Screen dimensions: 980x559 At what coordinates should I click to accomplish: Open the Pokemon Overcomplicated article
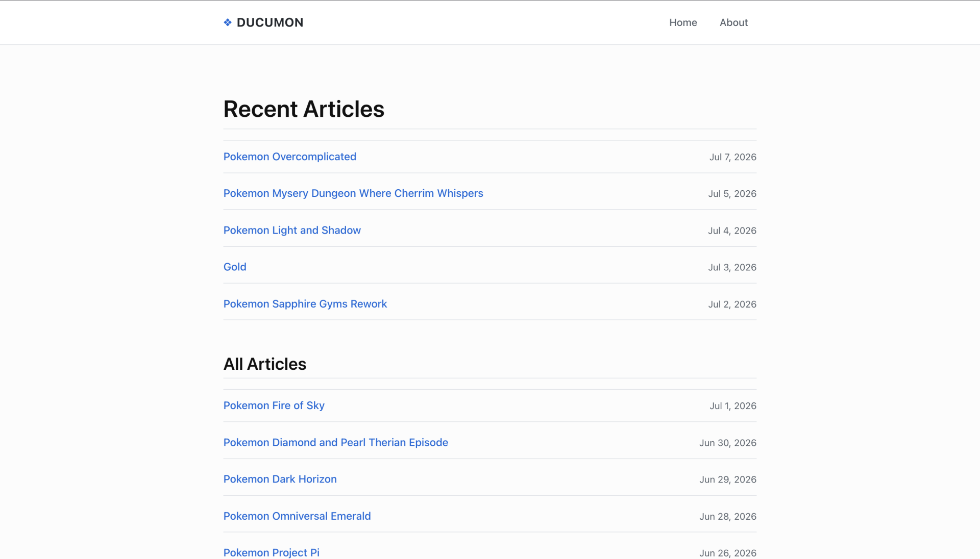pyautogui.click(x=290, y=157)
